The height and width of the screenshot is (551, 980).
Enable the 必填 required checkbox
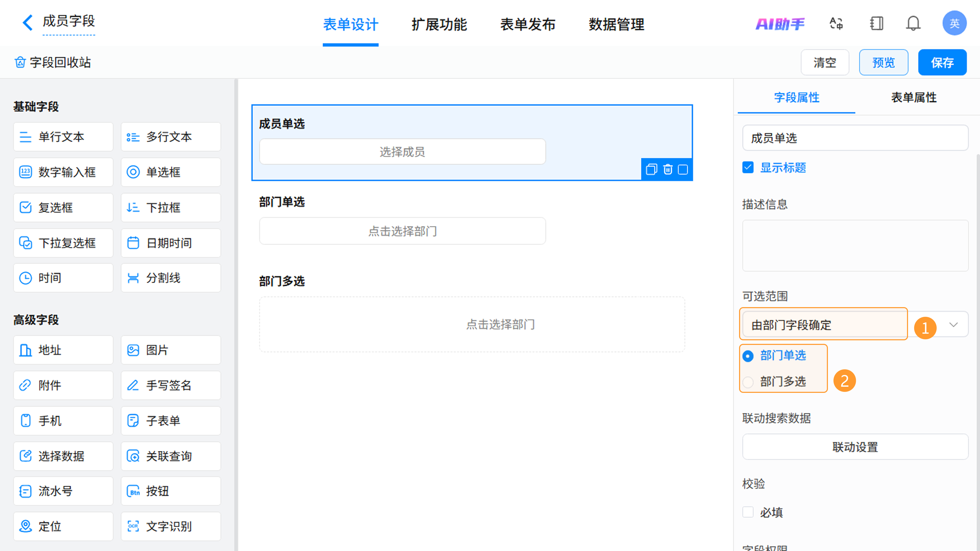(748, 512)
